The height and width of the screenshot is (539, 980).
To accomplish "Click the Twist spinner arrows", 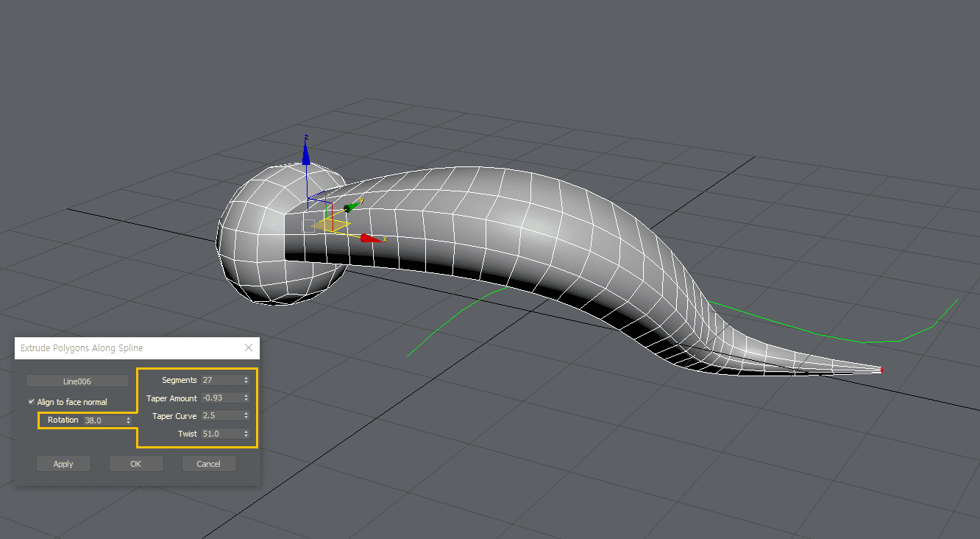I will pyautogui.click(x=246, y=434).
